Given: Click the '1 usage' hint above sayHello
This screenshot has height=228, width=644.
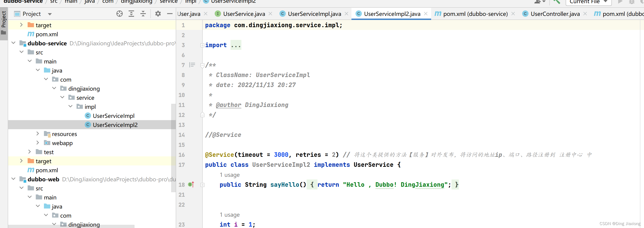Looking at the screenshot, I should [x=230, y=175].
